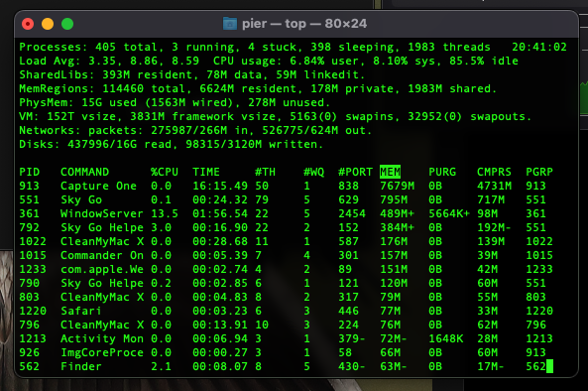This screenshot has width=588, height=391.
Task: Click 'CleanMyMac X' in PID 803 row
Action: tap(102, 297)
